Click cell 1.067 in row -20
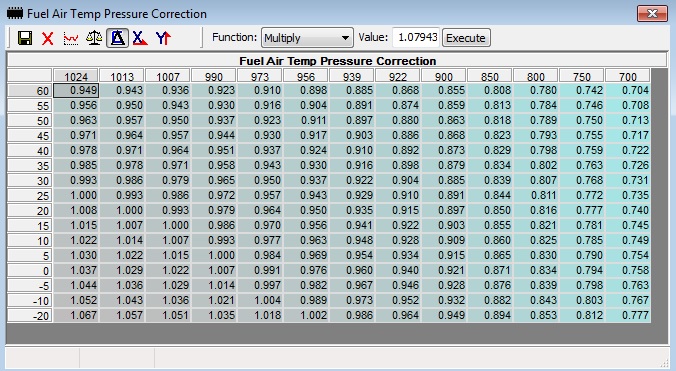The height and width of the screenshot is (371, 676). (x=76, y=315)
